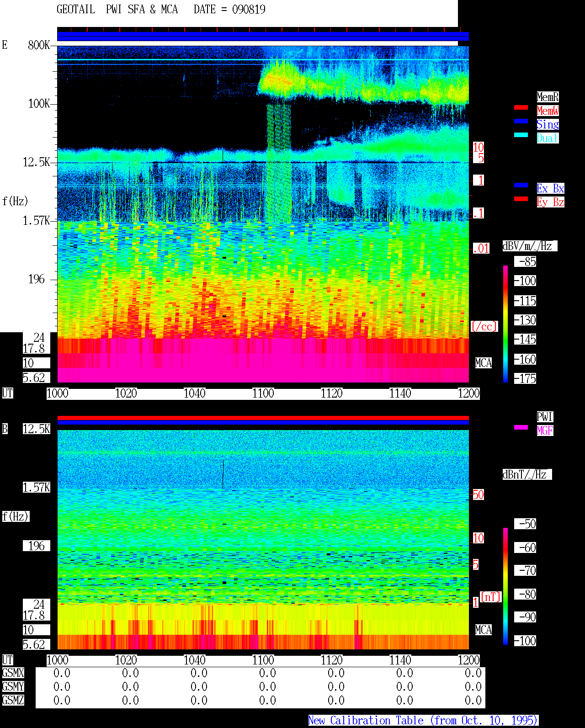Click the blue Ex Bx legend swatch
This screenshot has width=585, height=728.
(521, 185)
